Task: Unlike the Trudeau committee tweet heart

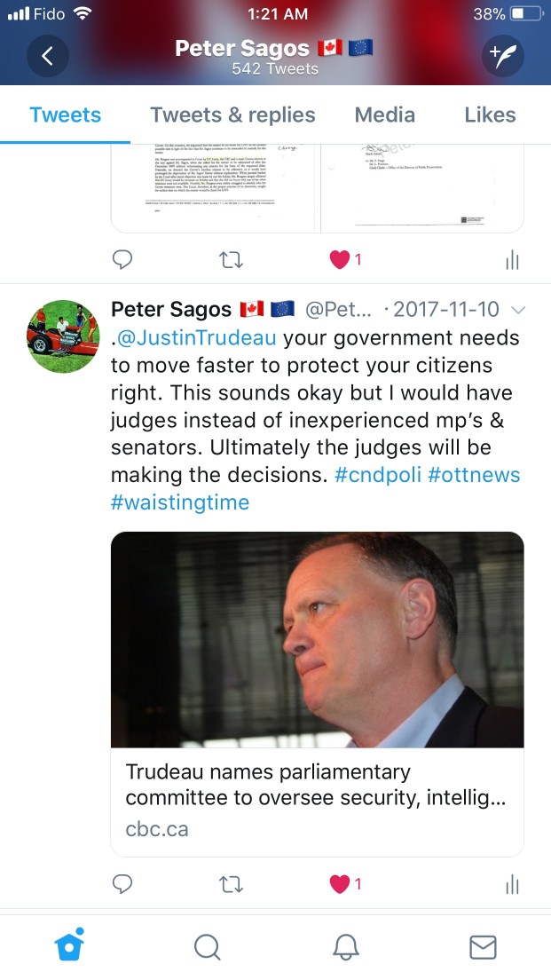Action: (340, 884)
